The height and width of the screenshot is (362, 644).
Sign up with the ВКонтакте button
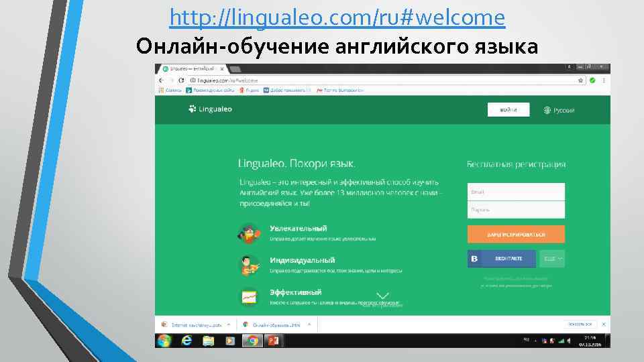click(502, 259)
